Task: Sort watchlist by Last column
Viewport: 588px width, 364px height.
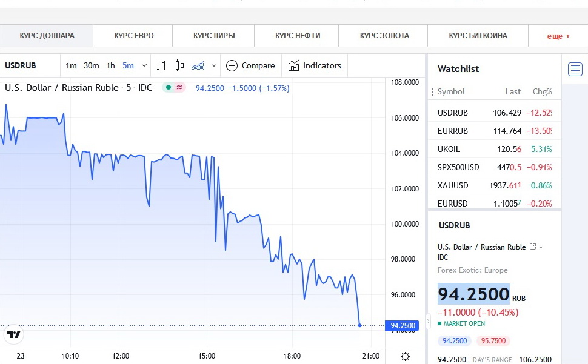Action: 513,91
